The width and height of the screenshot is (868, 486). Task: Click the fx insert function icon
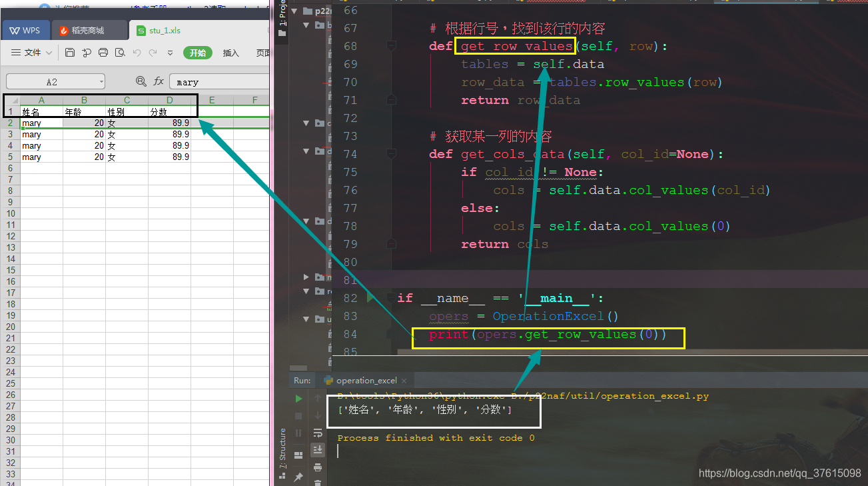click(x=159, y=81)
